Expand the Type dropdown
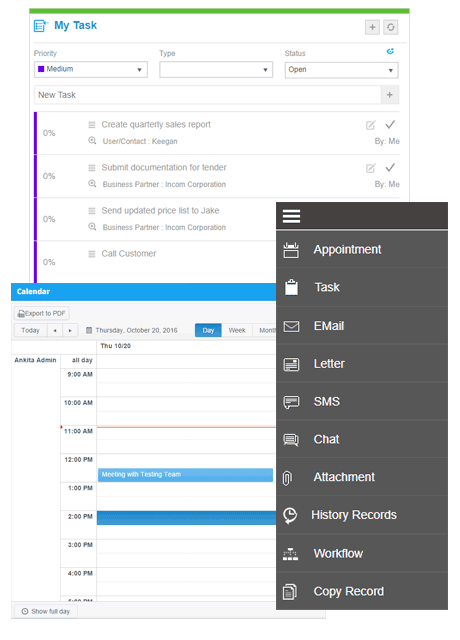460x640 pixels. point(216,69)
